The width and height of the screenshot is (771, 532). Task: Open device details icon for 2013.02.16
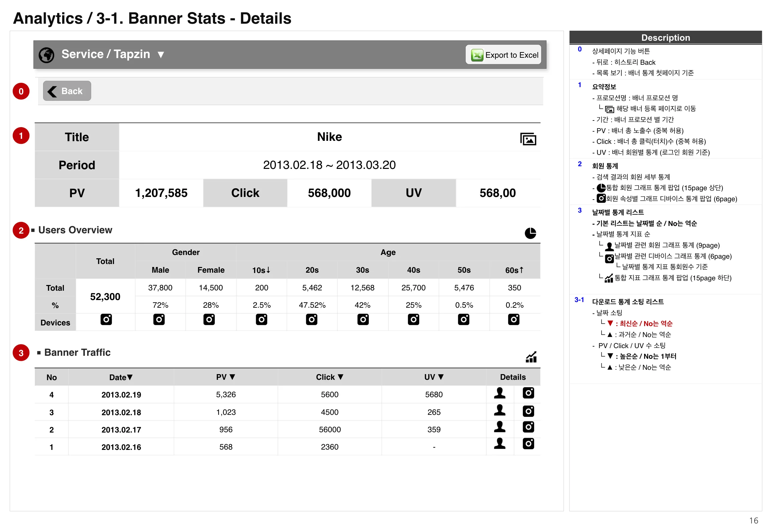coord(528,444)
